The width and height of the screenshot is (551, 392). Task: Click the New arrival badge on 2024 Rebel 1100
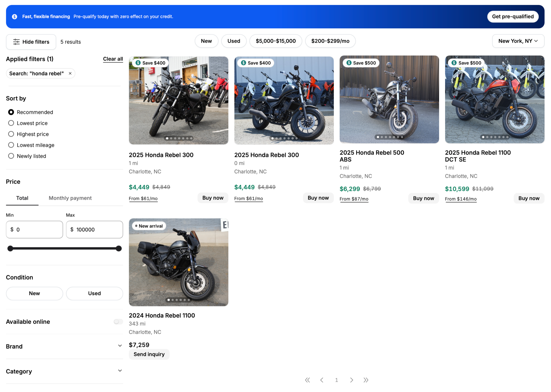[149, 226]
